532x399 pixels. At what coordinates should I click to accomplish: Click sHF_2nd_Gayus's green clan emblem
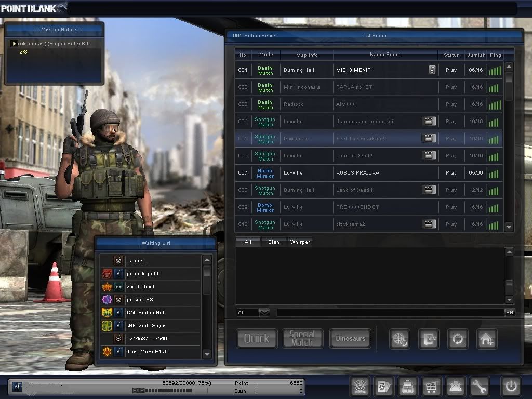pyautogui.click(x=107, y=326)
